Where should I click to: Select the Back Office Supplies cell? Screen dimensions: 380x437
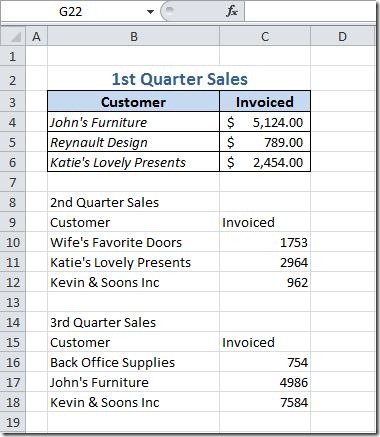coord(133,362)
